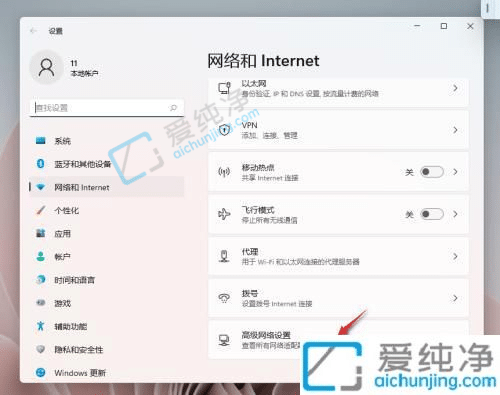Click the 时间和语言 globe icon
This screenshot has width=500, height=395.
click(41, 280)
